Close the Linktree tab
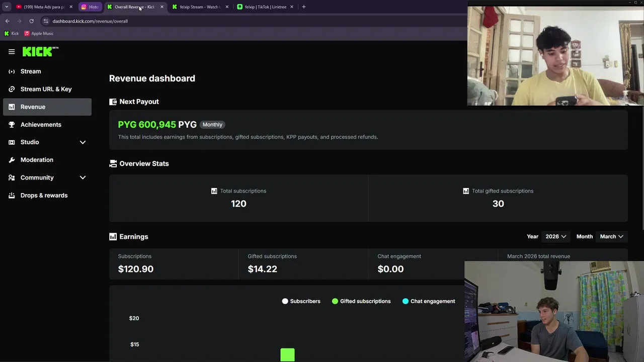This screenshot has height=362, width=644. coord(292,7)
